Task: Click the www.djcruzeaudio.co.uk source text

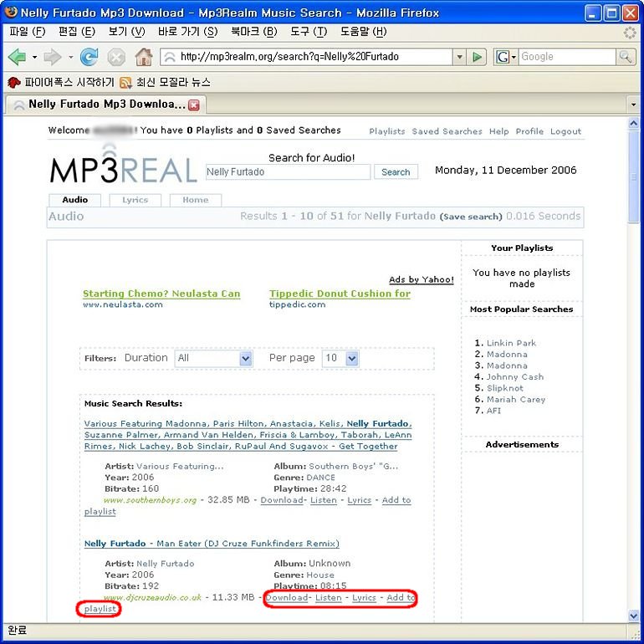Action: coord(153,598)
